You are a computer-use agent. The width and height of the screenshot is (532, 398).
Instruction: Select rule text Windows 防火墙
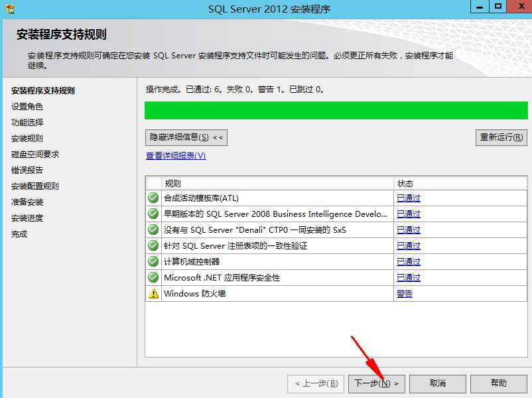pyautogui.click(x=195, y=293)
